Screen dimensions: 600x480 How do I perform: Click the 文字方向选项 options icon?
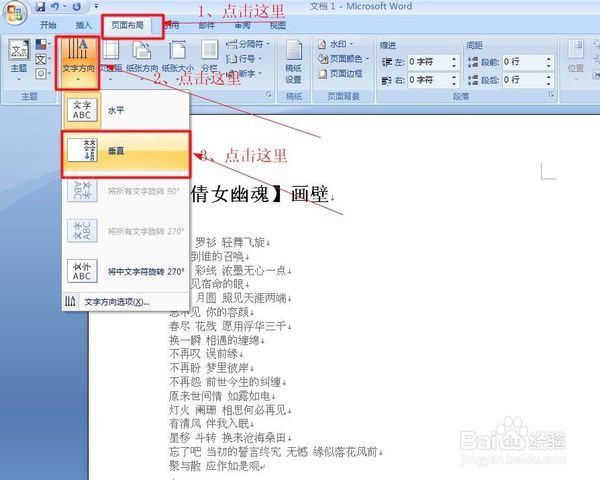click(70, 302)
